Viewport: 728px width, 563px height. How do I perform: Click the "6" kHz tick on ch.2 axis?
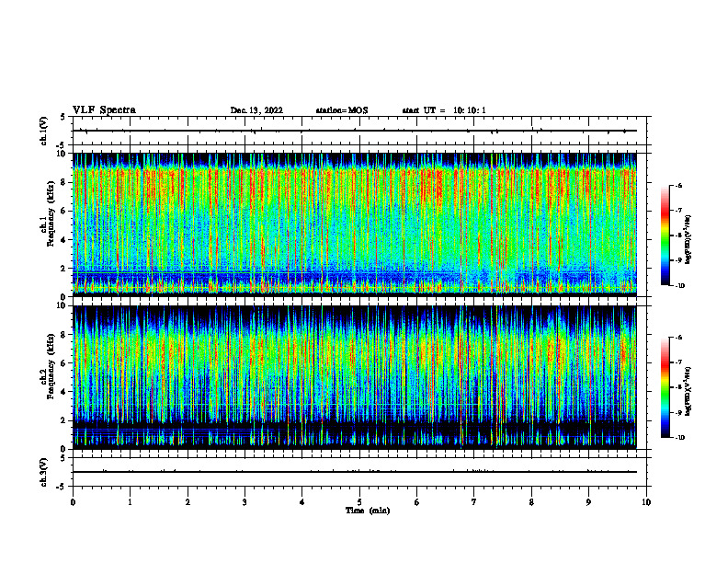pyautogui.click(x=64, y=363)
